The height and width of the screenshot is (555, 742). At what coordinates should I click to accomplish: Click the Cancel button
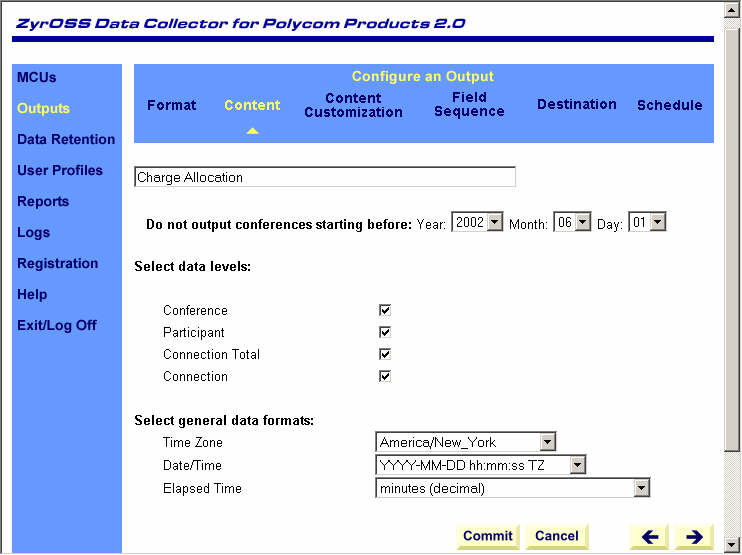point(557,536)
